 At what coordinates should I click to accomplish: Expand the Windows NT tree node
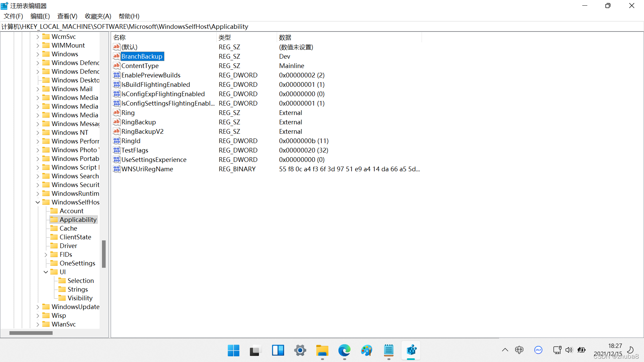point(38,132)
